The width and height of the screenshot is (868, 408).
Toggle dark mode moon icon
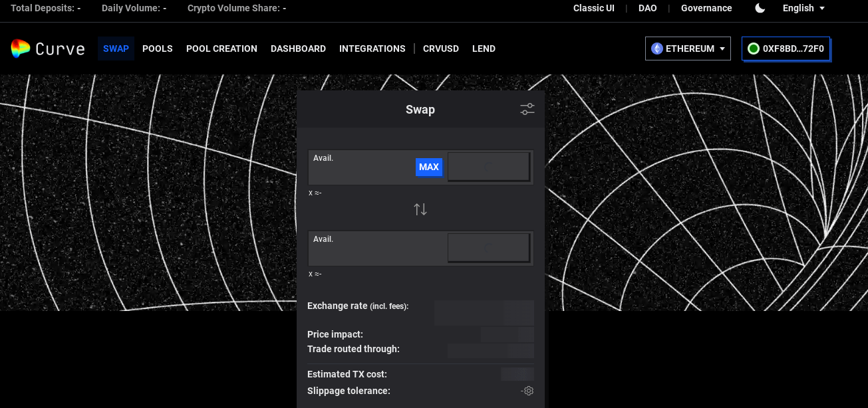pyautogui.click(x=760, y=8)
